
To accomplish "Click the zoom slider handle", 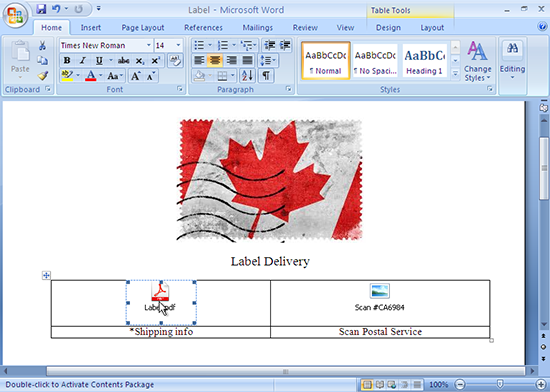I will tap(501, 384).
